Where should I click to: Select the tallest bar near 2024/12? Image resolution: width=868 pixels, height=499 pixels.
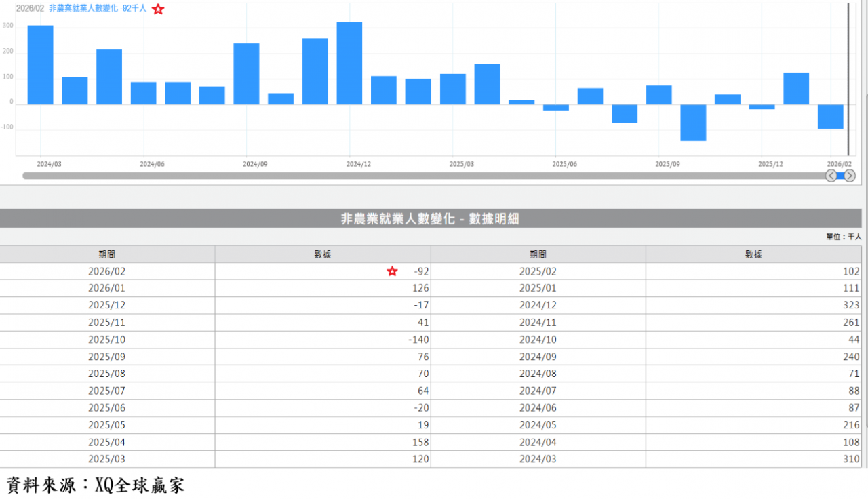pyautogui.click(x=349, y=63)
